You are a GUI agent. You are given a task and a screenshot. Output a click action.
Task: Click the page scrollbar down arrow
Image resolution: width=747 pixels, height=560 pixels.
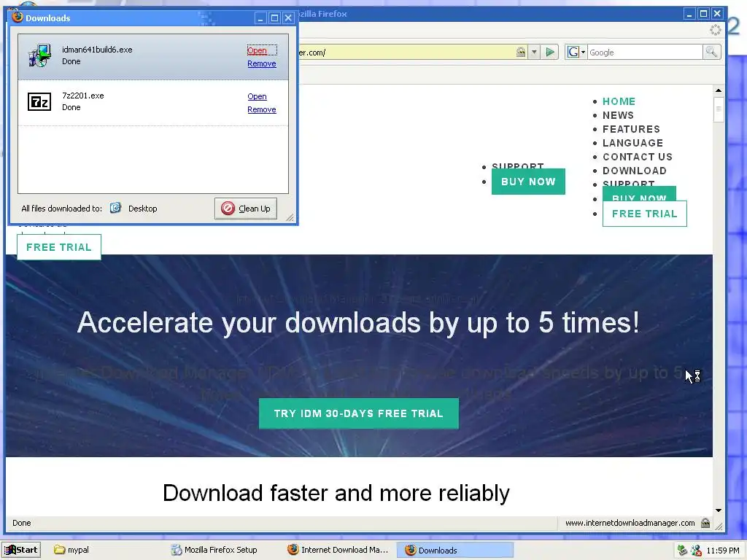719,510
